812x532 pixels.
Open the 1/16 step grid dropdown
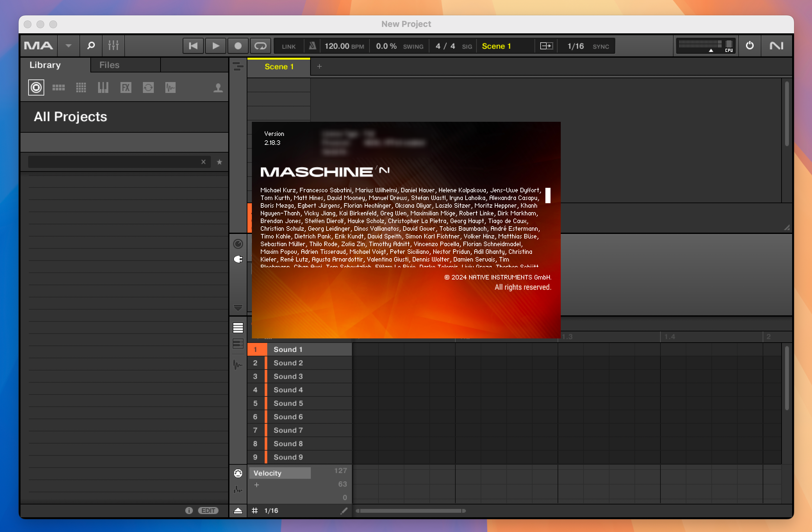[x=271, y=511]
